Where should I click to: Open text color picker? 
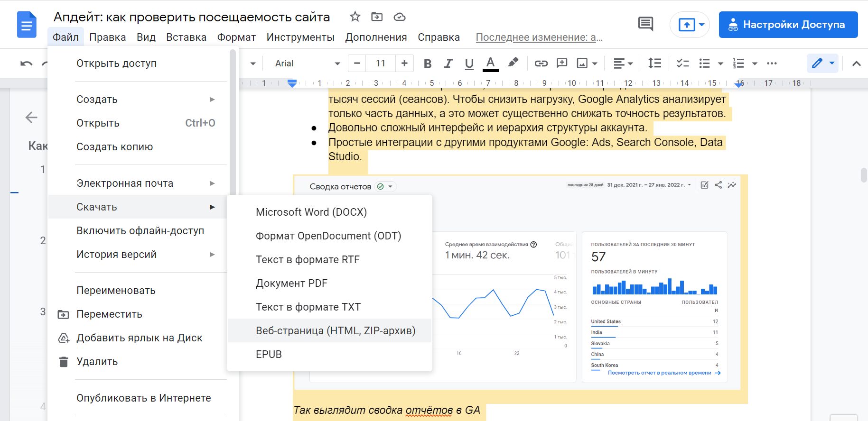pyautogui.click(x=491, y=64)
